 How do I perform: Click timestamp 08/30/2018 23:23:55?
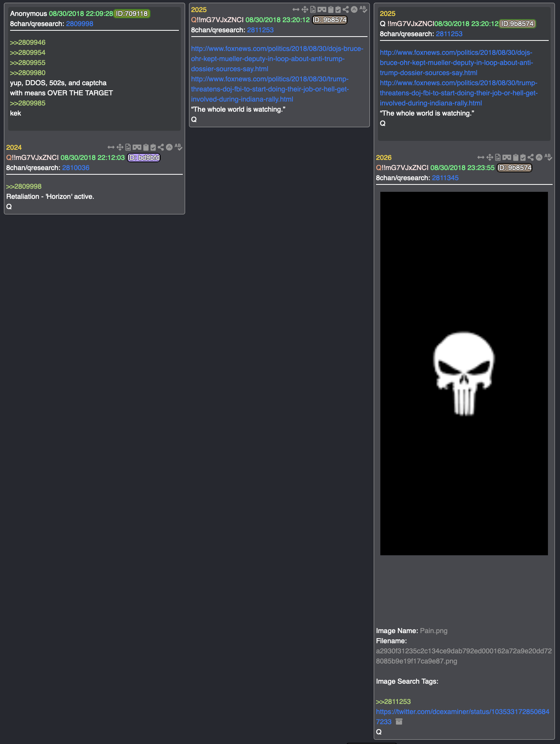462,168
